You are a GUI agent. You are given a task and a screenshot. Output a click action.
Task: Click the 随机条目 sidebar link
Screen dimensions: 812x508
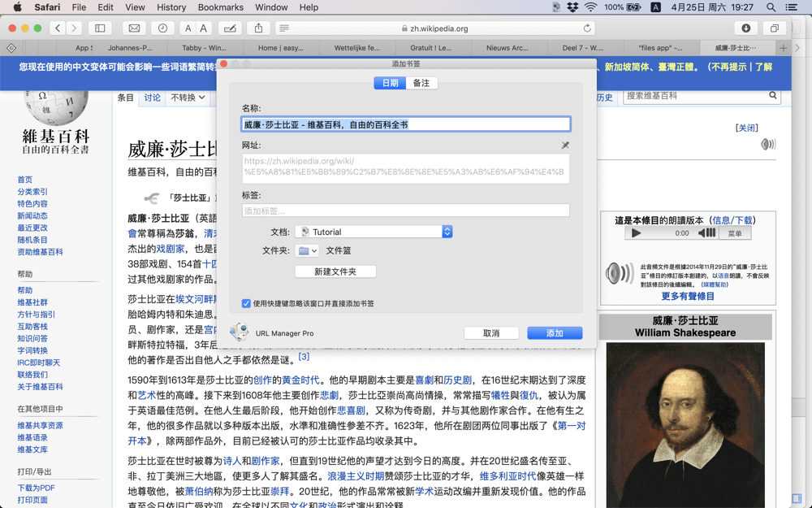tap(32, 240)
